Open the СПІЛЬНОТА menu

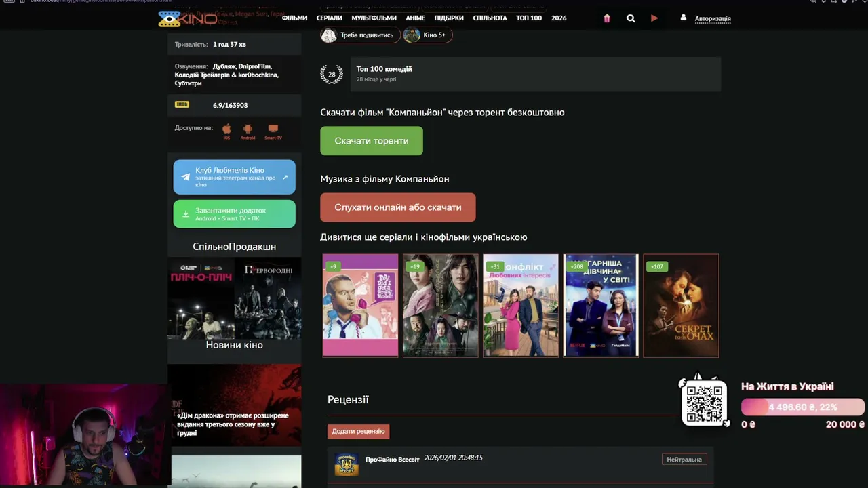[490, 18]
